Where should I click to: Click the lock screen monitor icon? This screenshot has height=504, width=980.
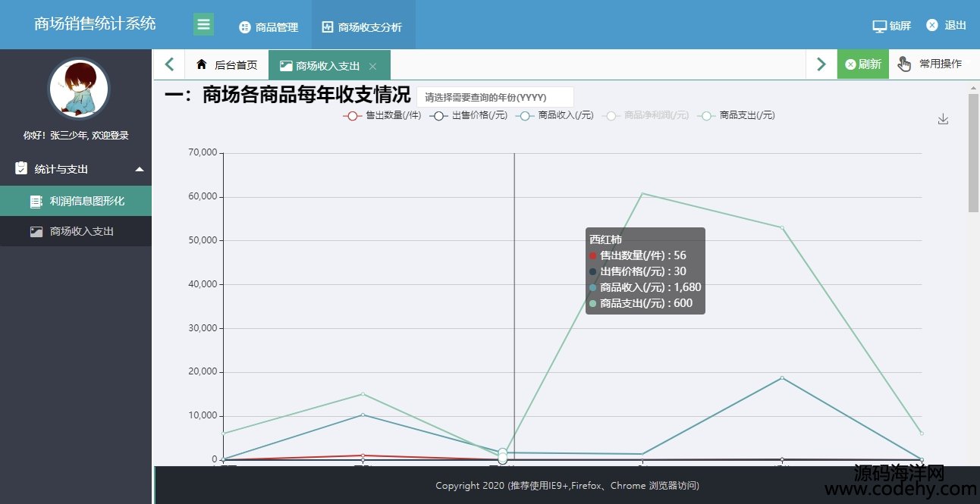[x=879, y=26]
